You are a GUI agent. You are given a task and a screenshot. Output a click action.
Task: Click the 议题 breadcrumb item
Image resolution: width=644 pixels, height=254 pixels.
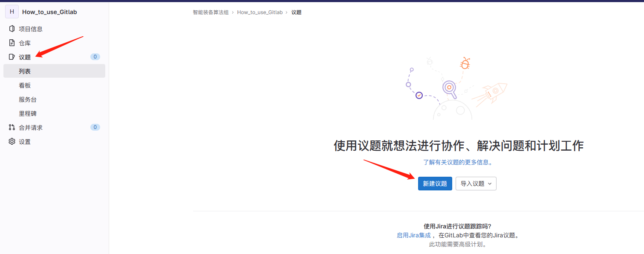tap(297, 12)
